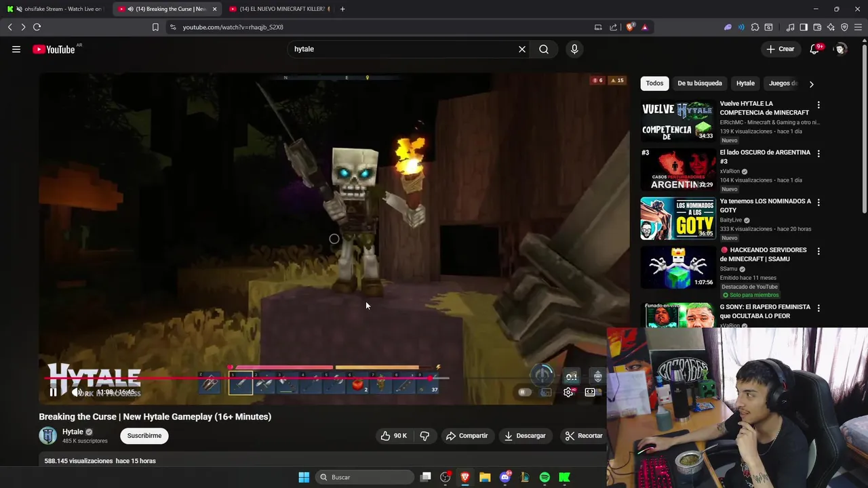Go back in browser history
The image size is (868, 488).
click(9, 27)
